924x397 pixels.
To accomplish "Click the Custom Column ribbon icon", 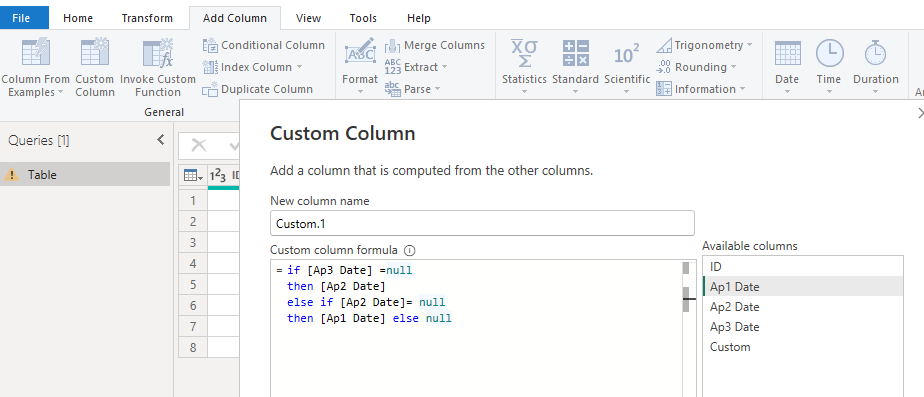I will [x=95, y=52].
